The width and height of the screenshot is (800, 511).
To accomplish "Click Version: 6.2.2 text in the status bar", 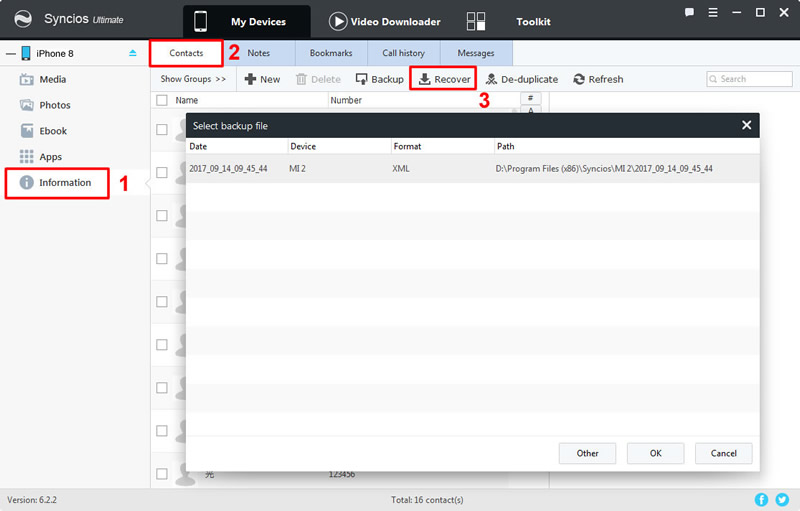I will click(x=32, y=500).
